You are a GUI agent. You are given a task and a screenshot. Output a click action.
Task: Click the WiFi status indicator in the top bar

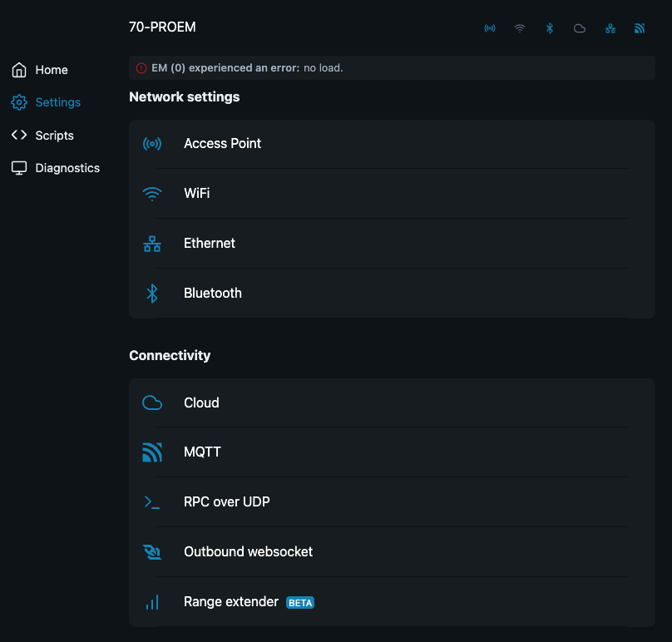point(520,27)
